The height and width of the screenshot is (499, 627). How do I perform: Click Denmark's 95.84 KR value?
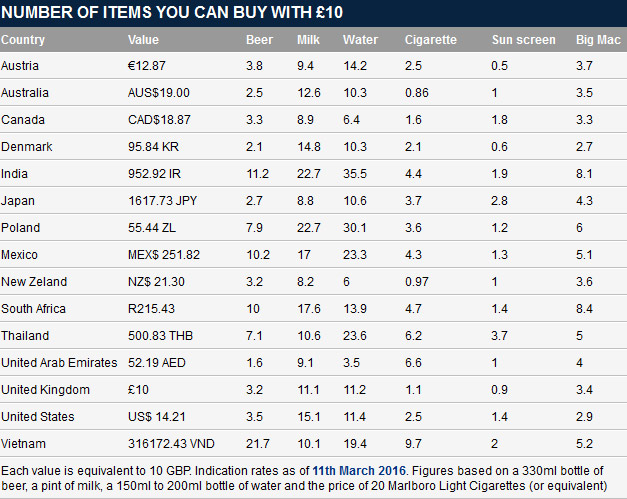pos(155,146)
